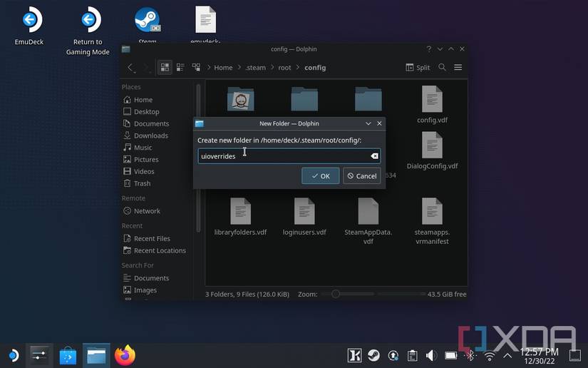This screenshot has height=368, width=588.
Task: Open Dolphin search tool
Action: (x=442, y=67)
